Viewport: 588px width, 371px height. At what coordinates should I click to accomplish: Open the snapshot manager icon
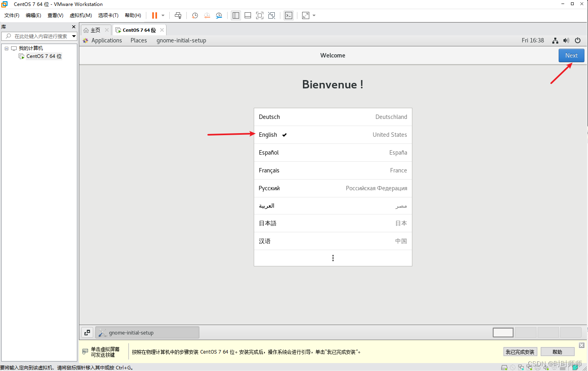(x=219, y=15)
